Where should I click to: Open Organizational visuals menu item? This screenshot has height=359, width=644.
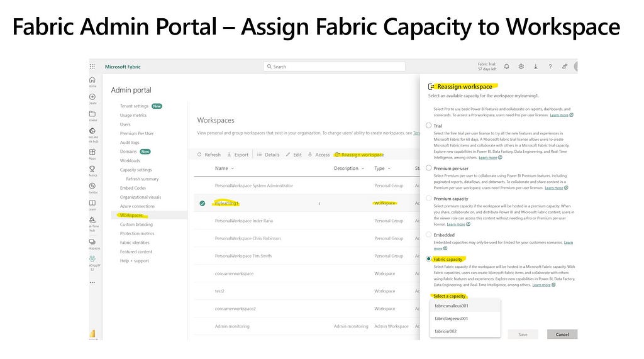pyautogui.click(x=140, y=197)
